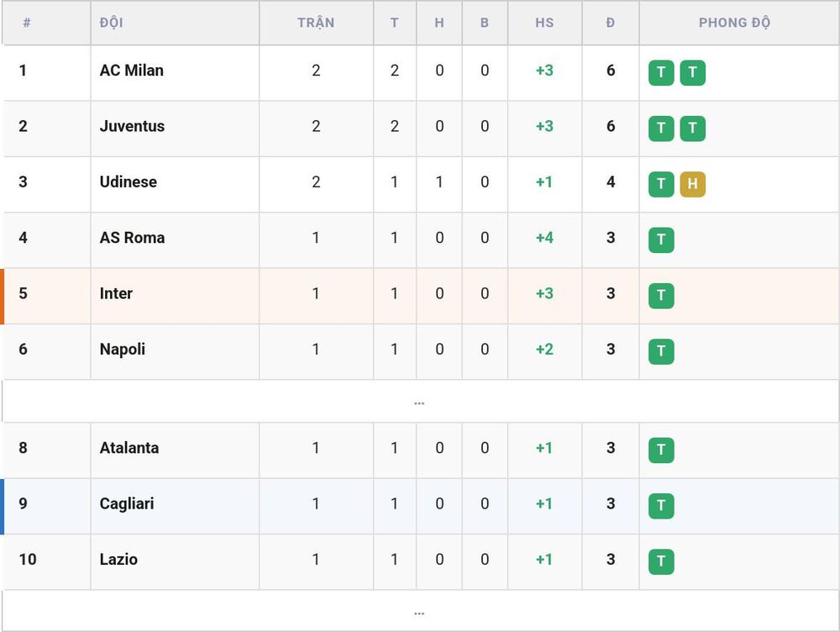Open the Napoli team name
This screenshot has height=632, width=840.
pyautogui.click(x=122, y=350)
